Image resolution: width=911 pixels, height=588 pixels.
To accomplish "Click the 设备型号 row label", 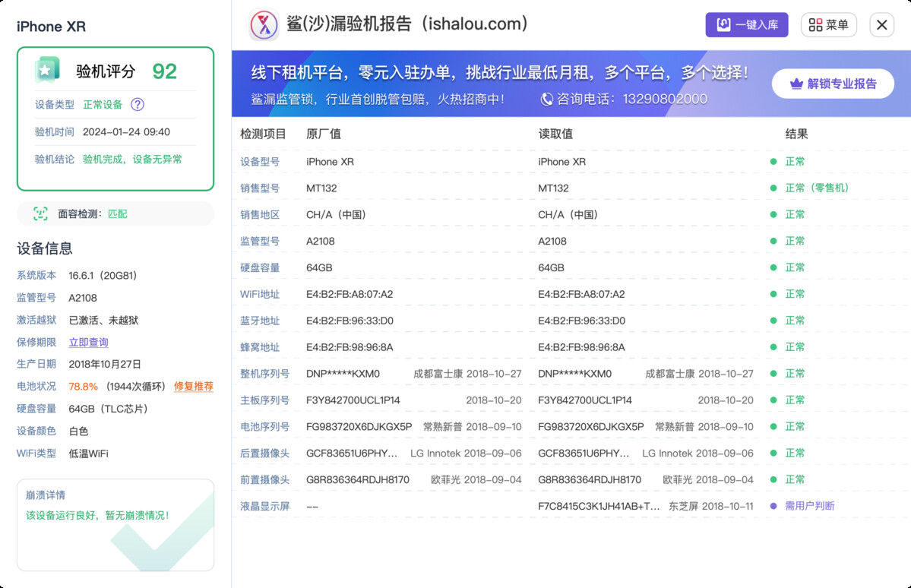I will point(260,162).
